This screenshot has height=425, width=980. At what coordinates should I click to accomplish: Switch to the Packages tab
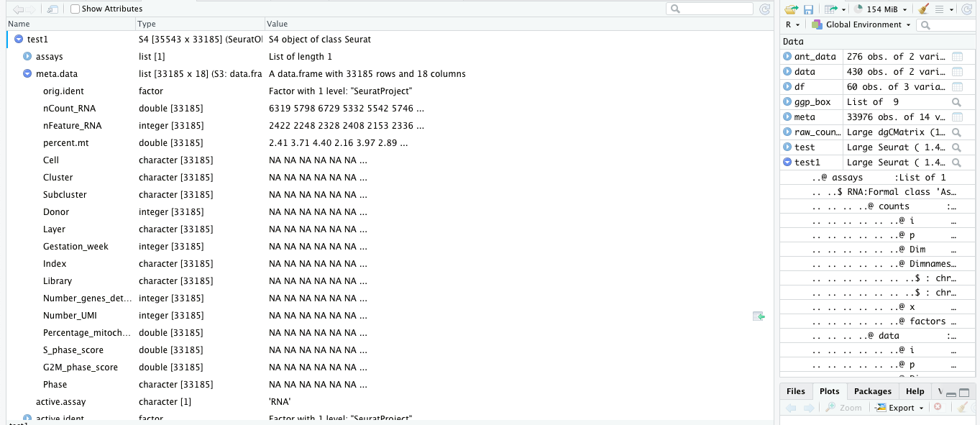(872, 391)
